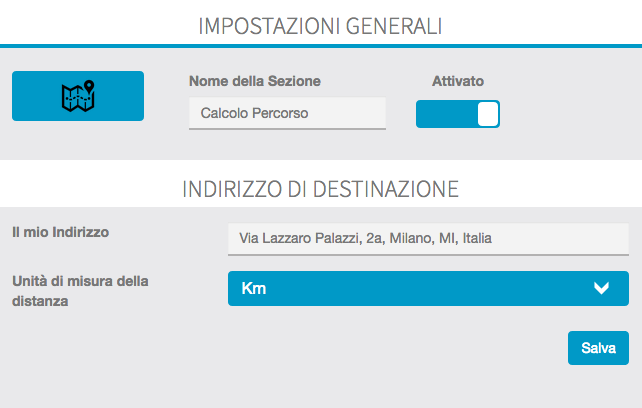Click the Nome della Sezione input field
This screenshot has width=642, height=408.
click(286, 113)
